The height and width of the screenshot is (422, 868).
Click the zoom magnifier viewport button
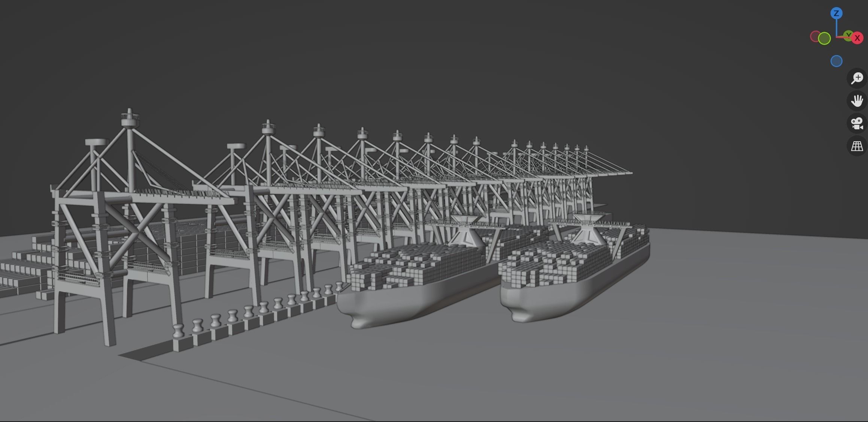click(x=857, y=78)
